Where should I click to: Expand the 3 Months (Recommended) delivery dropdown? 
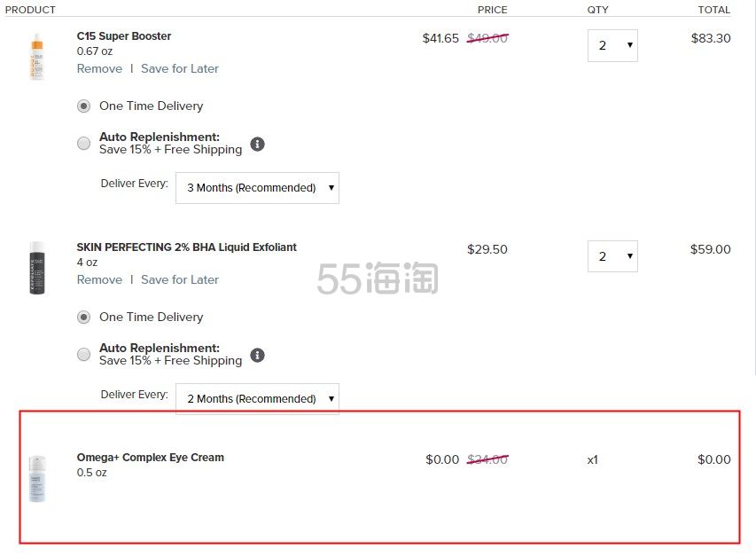click(x=257, y=188)
